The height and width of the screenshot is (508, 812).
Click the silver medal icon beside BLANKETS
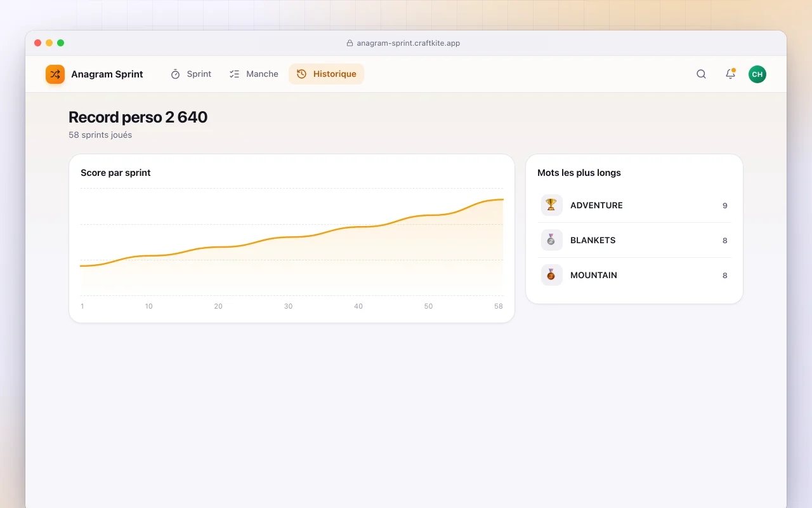pyautogui.click(x=551, y=240)
